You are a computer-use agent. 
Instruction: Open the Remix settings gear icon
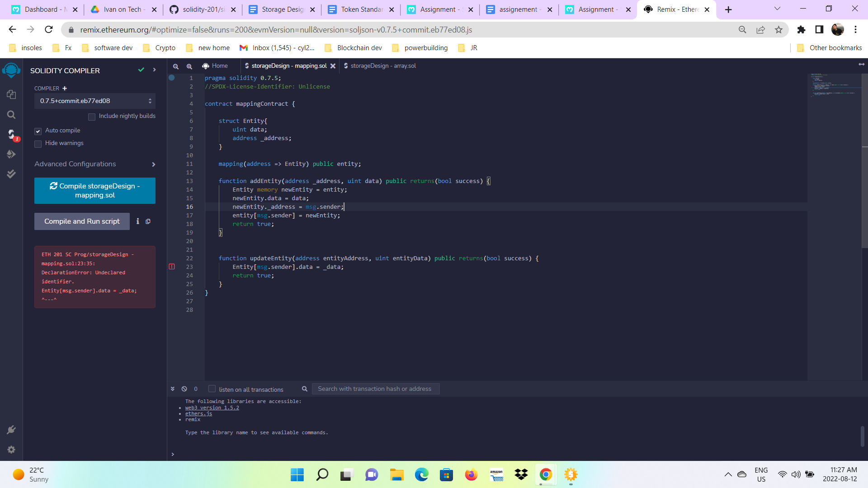[x=11, y=450]
